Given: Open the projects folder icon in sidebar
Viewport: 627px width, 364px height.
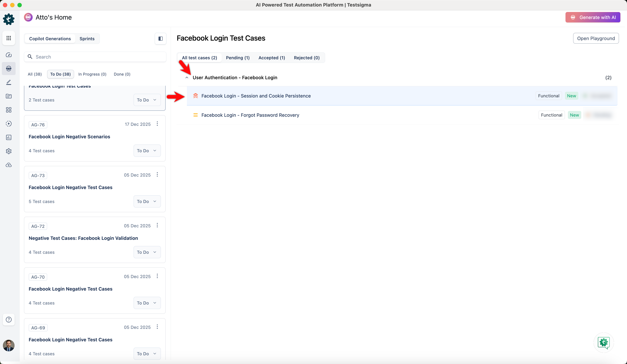Looking at the screenshot, I should click(9, 96).
